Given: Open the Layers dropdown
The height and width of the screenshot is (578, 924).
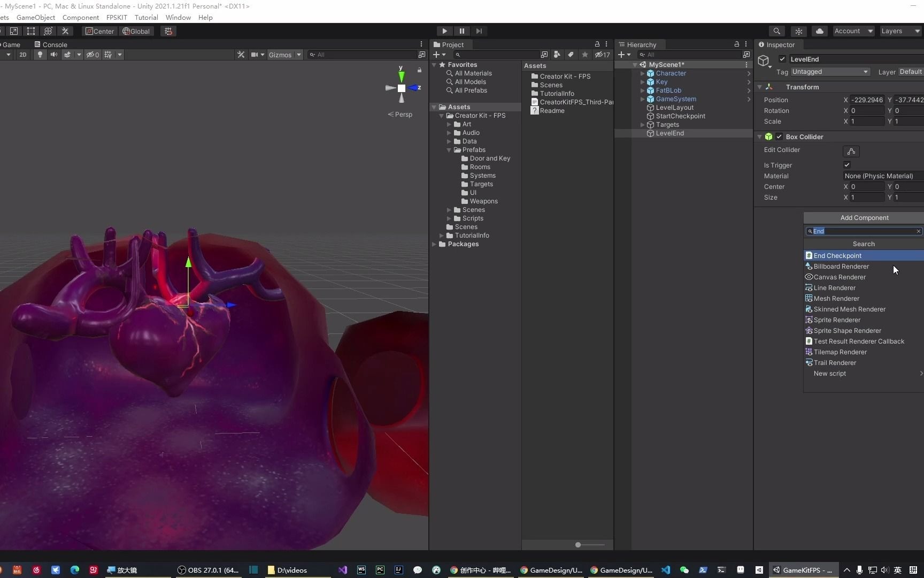Looking at the screenshot, I should [x=899, y=31].
